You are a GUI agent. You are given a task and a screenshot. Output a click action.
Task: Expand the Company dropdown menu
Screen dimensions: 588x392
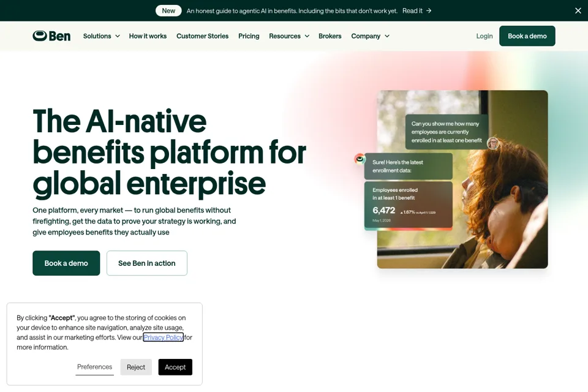pos(370,36)
